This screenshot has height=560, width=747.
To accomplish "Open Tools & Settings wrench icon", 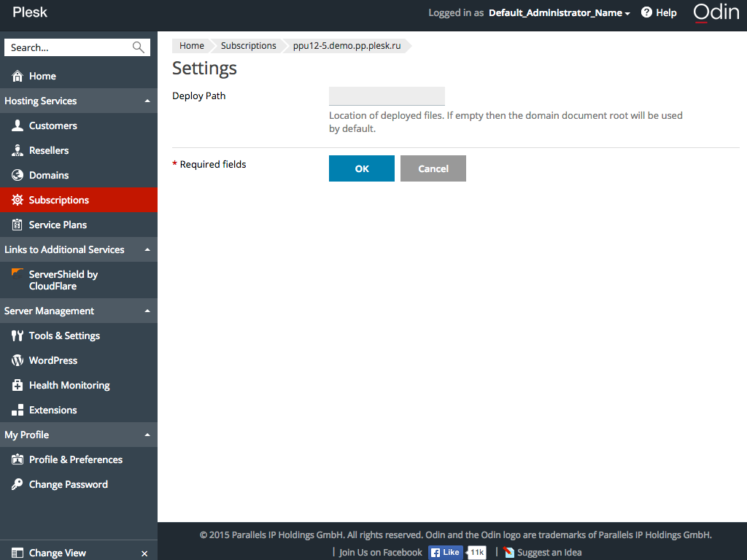I will pos(18,335).
